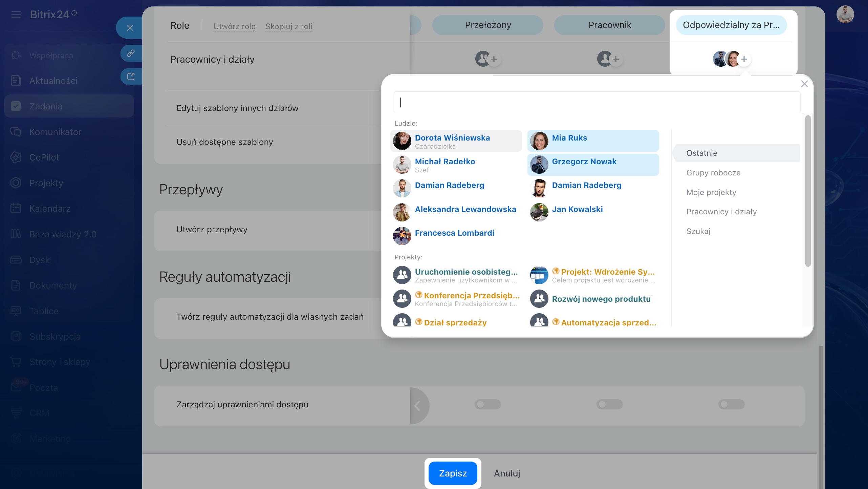
Task: Select Zadania in the sidebar
Action: [x=69, y=106]
